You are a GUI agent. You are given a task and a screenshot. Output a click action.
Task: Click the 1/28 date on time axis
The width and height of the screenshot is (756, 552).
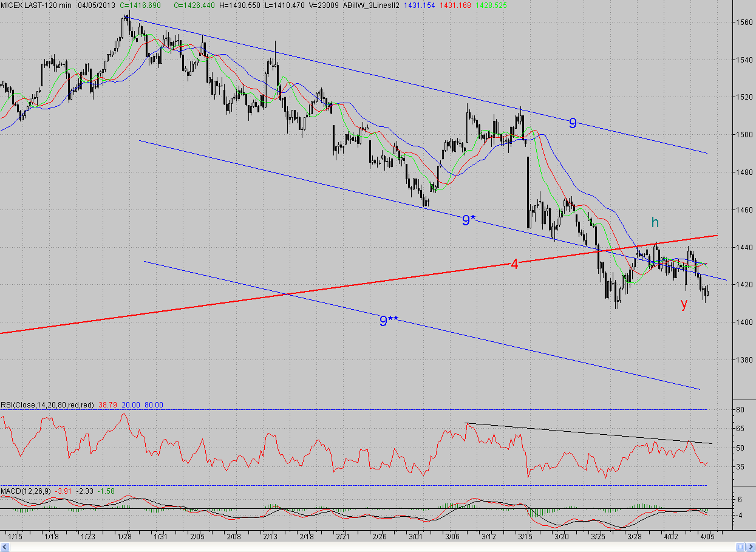(x=124, y=537)
